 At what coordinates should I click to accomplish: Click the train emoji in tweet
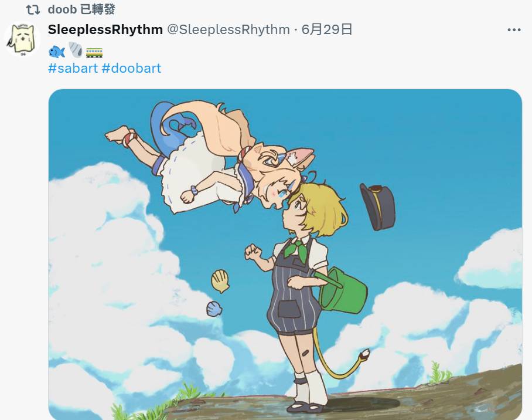point(94,53)
